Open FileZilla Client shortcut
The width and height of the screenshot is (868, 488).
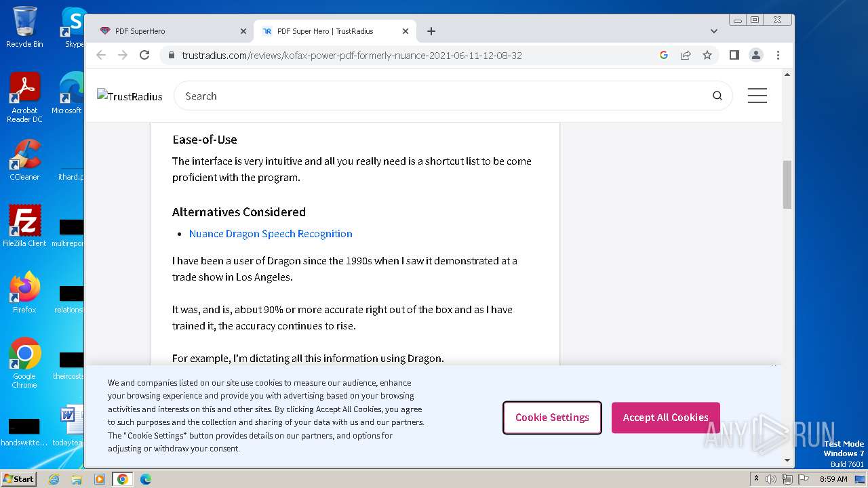(x=24, y=226)
